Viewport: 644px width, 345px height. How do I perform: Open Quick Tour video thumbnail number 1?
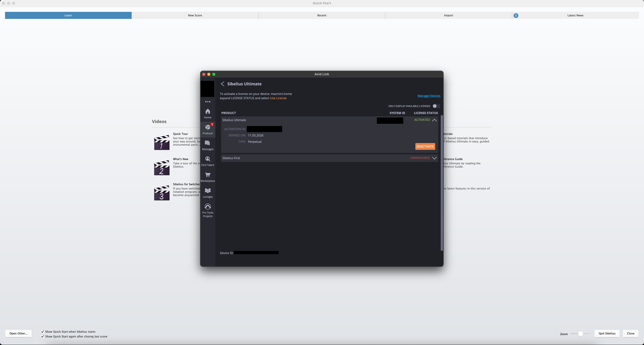162,143
